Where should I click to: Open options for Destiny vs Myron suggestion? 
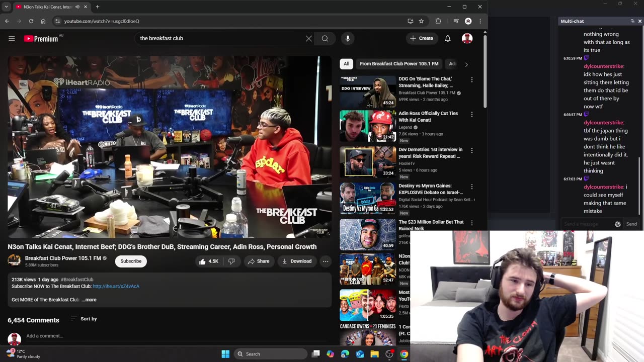[x=471, y=187]
